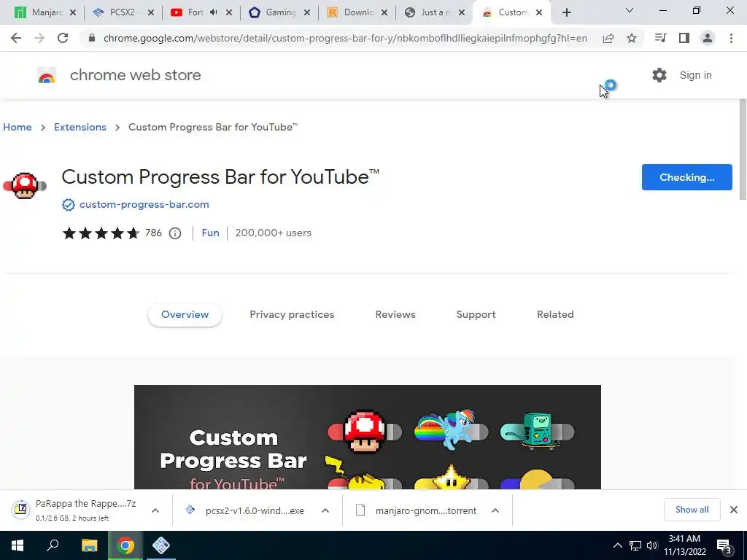Viewport: 747px width, 560px height.
Task: Click the page vertical scrollbar
Action: (x=743, y=150)
